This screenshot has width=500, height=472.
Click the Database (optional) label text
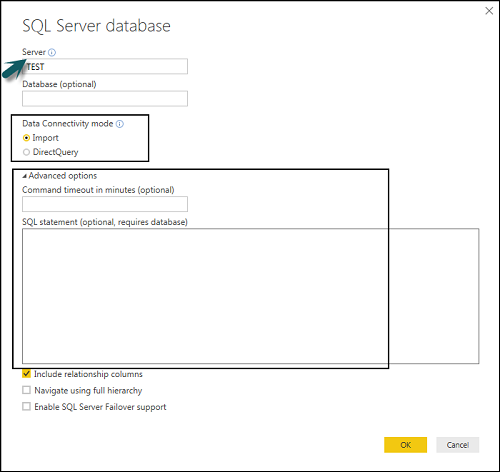click(x=59, y=84)
